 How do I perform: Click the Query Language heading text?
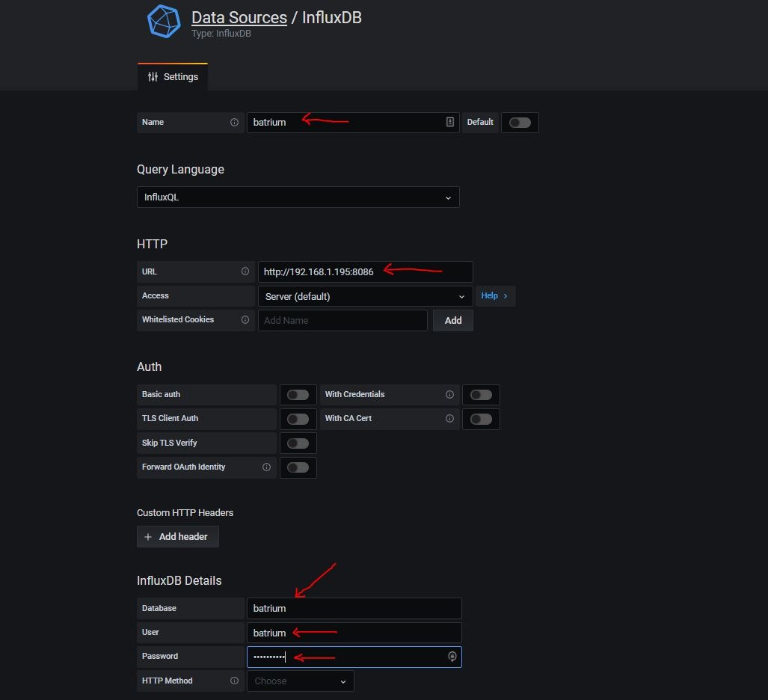pyautogui.click(x=180, y=170)
